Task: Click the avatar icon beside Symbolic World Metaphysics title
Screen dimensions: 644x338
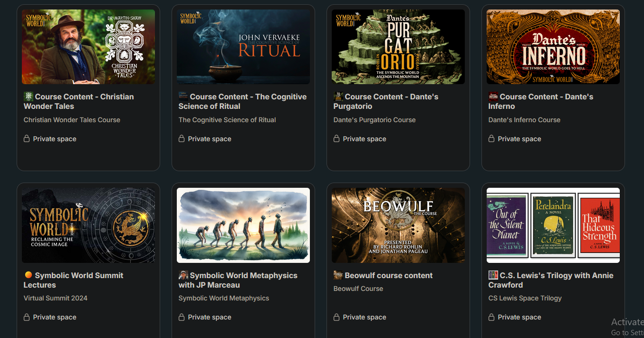Action: (x=183, y=275)
